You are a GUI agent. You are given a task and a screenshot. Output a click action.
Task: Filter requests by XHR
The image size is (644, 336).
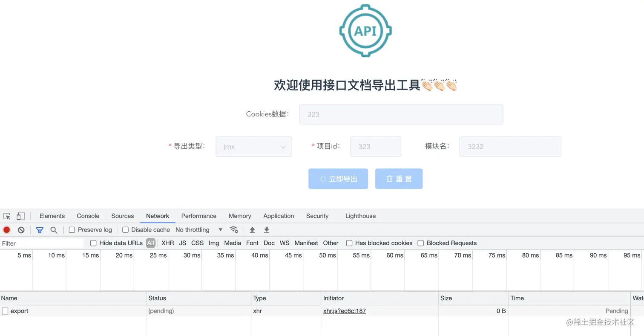tap(168, 243)
